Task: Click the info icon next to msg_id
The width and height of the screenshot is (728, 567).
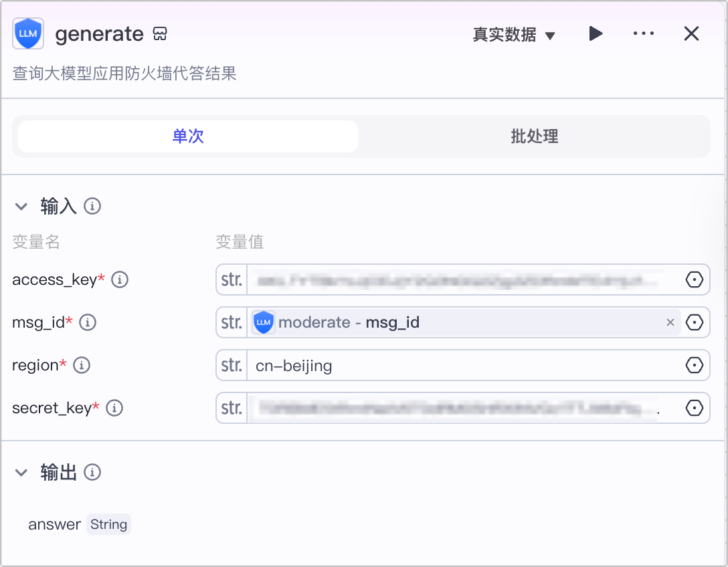Action: 88,322
